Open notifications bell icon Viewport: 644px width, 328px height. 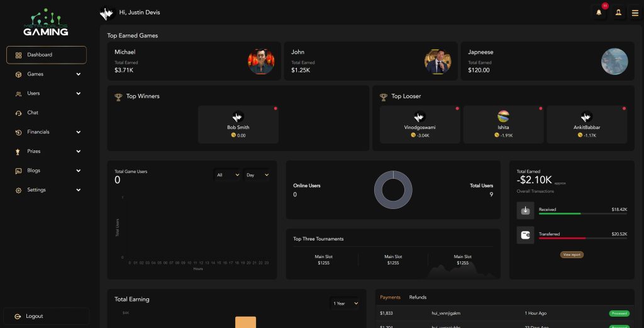point(599,13)
